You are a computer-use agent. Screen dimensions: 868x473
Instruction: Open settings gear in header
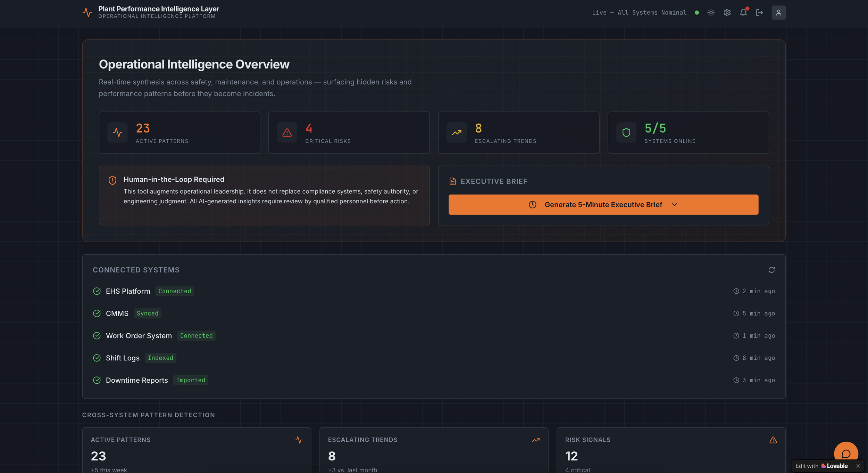[727, 13]
